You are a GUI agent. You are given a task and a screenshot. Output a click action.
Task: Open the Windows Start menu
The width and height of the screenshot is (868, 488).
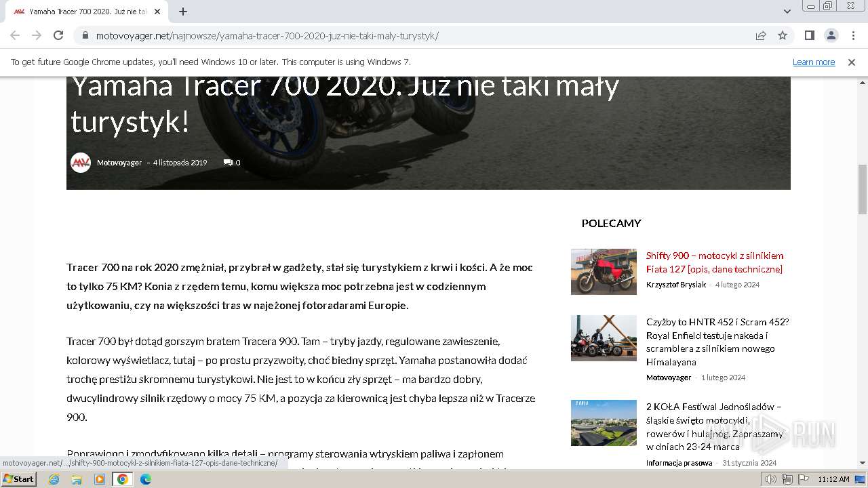pyautogui.click(x=19, y=479)
